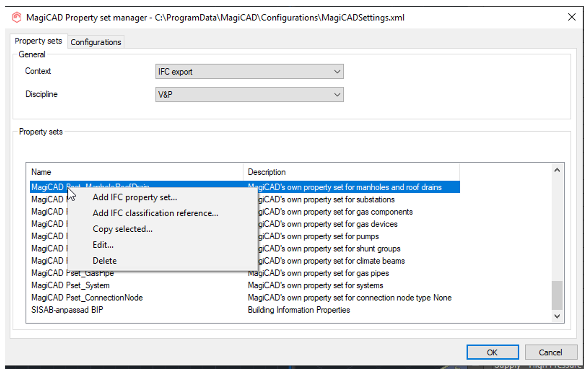Click description 'own property set for shunt groups'
588x374 pixels.
coord(344,248)
